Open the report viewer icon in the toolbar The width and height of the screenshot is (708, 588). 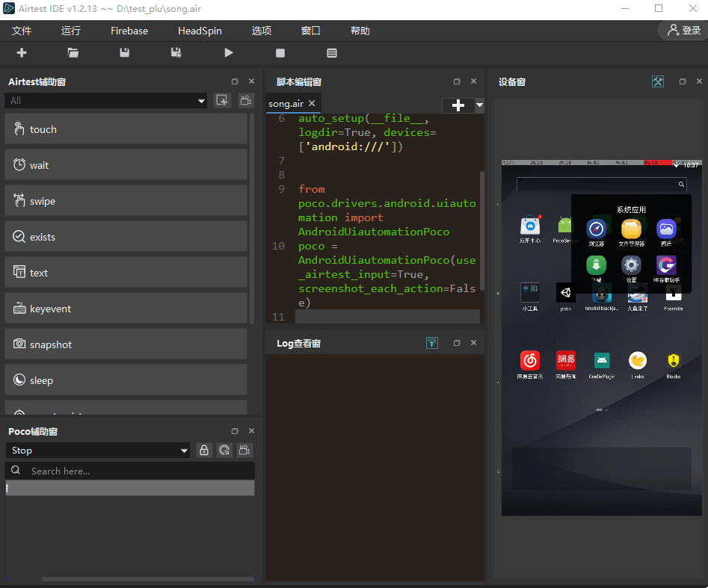pos(332,53)
